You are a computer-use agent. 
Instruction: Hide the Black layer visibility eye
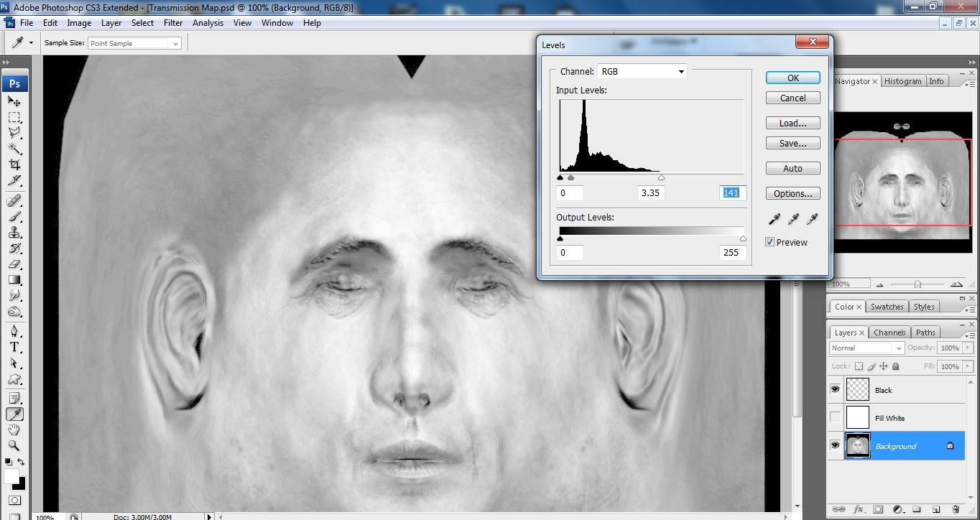[x=835, y=389]
